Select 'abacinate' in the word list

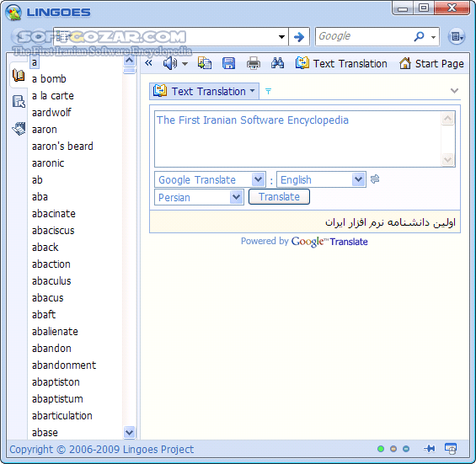coord(54,214)
